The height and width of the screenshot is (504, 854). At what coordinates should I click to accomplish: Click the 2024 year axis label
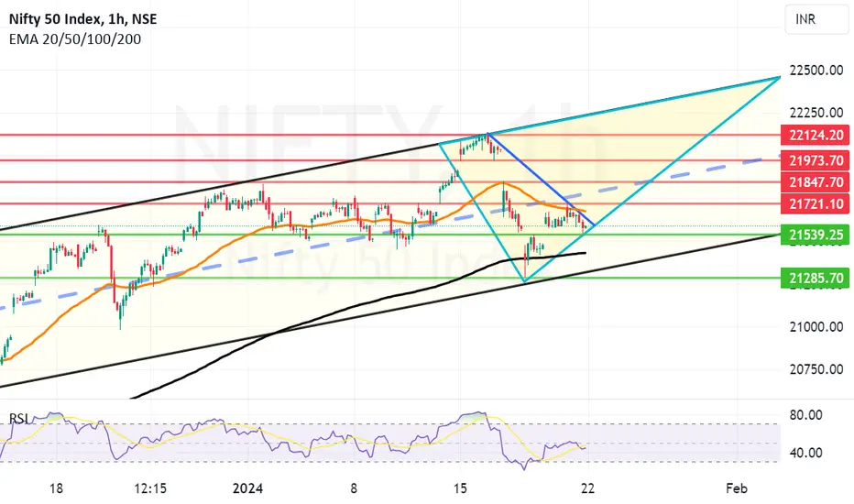[247, 488]
